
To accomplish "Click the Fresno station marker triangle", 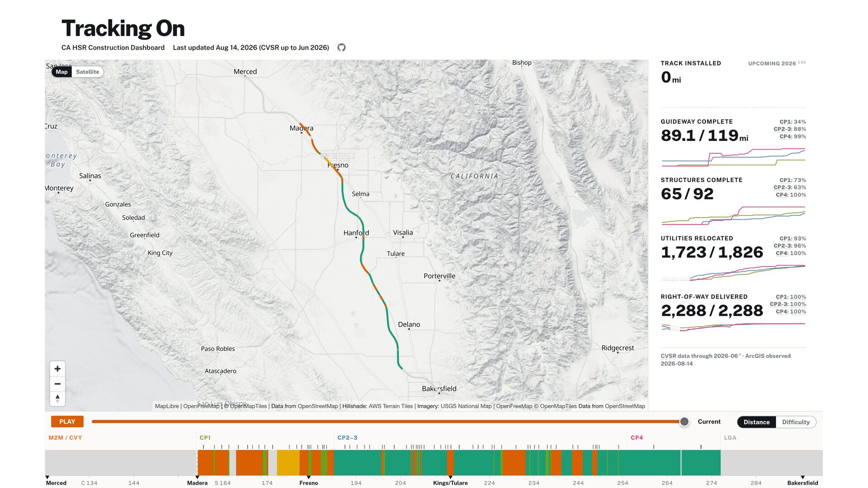I will [x=309, y=477].
